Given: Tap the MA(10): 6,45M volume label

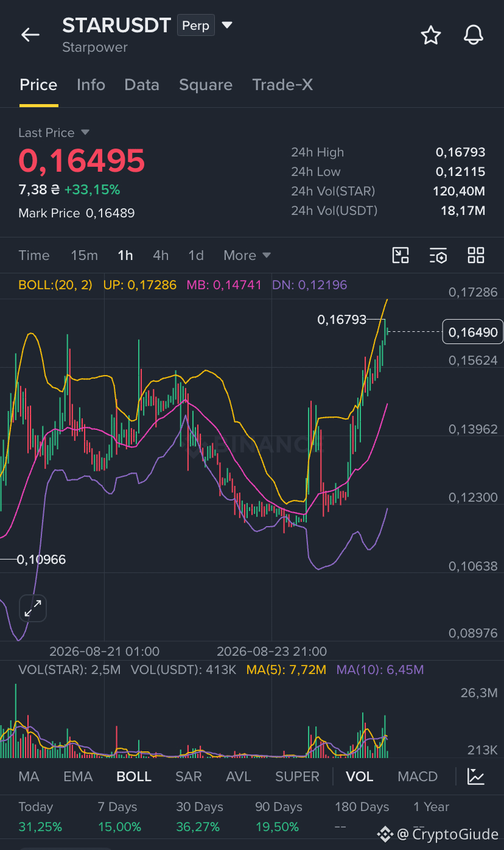Looking at the screenshot, I should 380,670.
